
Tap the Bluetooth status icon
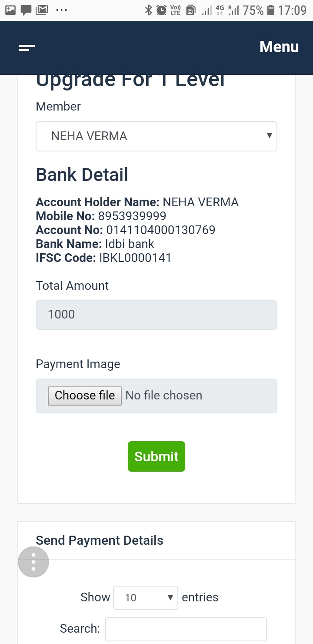point(149,10)
